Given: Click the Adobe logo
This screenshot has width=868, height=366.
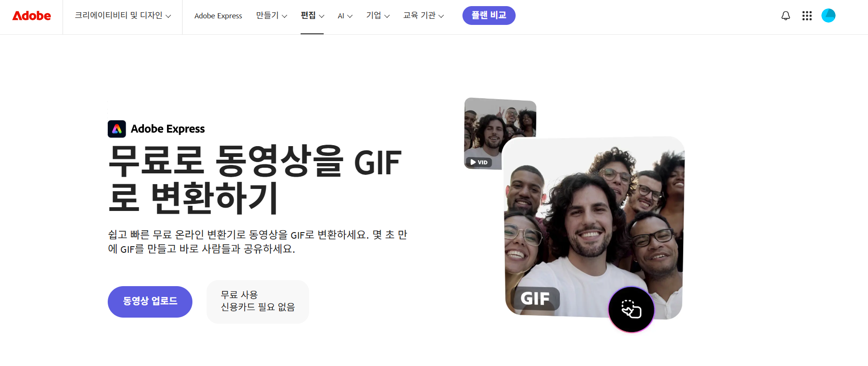Looking at the screenshot, I should (x=32, y=16).
